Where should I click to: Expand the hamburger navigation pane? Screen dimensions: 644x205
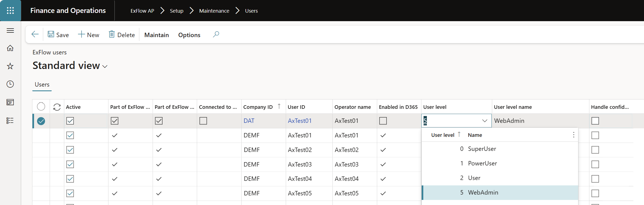tap(10, 31)
